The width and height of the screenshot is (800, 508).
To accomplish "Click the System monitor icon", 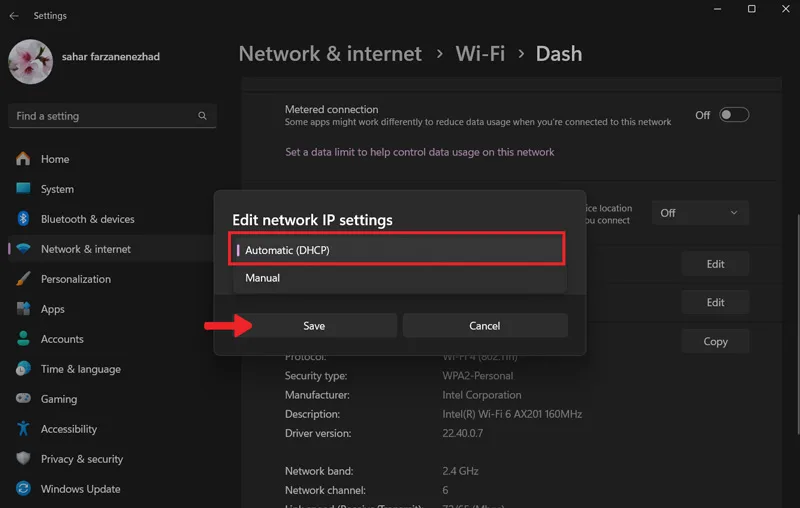I will pos(23,188).
